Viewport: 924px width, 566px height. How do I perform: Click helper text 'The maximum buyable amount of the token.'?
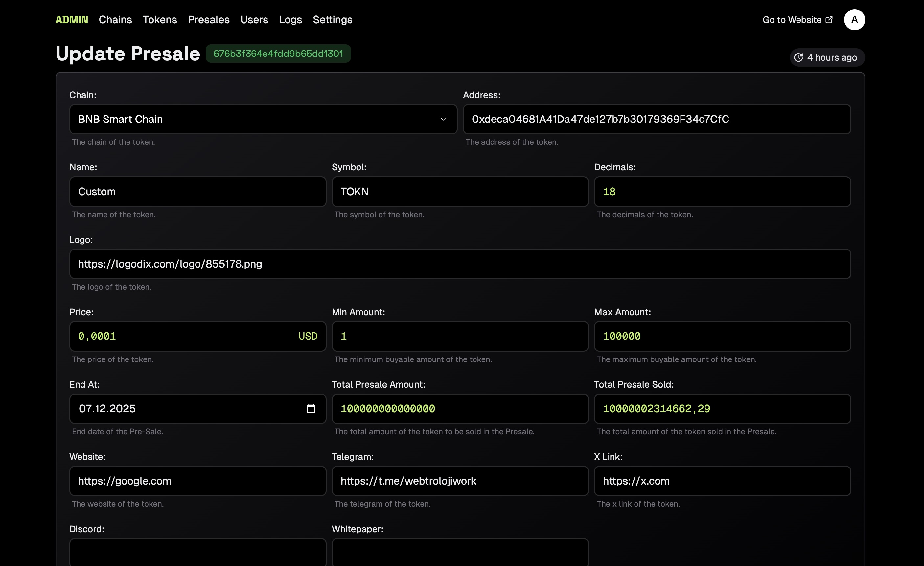point(677,359)
